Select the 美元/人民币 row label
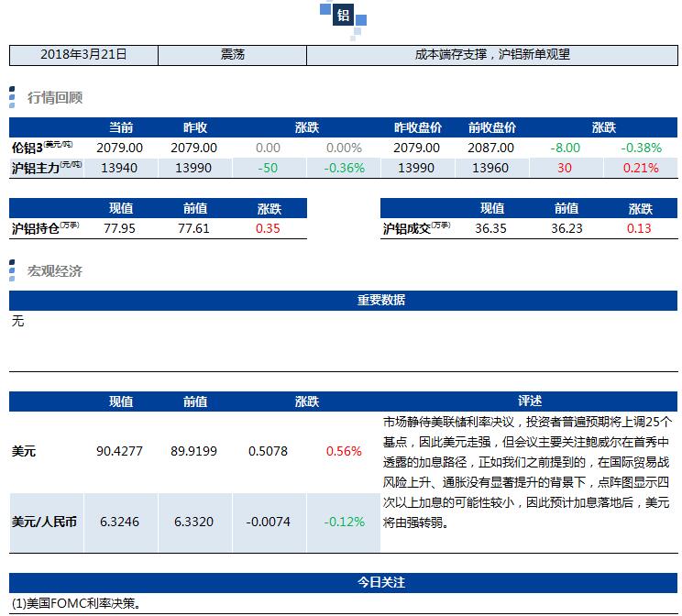 click(44, 522)
